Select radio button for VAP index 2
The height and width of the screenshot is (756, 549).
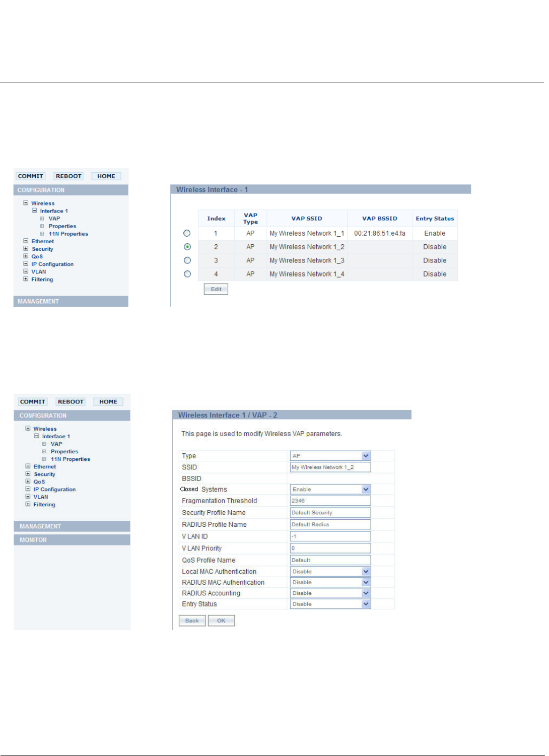tap(187, 247)
